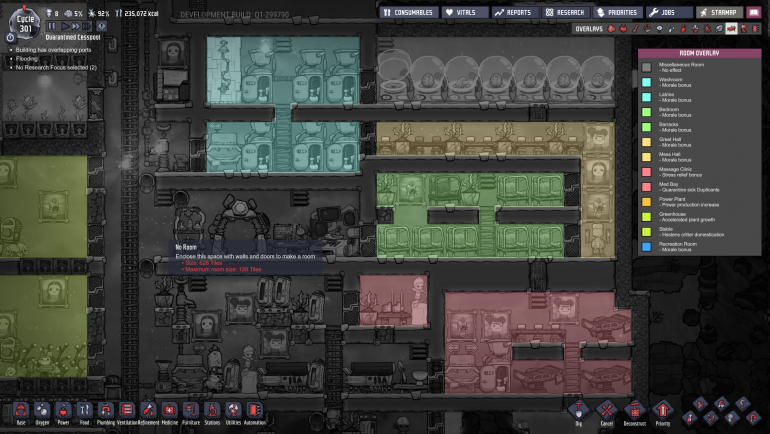The height and width of the screenshot is (434, 770).
Task: Open the Medicine build category
Action: (x=169, y=410)
